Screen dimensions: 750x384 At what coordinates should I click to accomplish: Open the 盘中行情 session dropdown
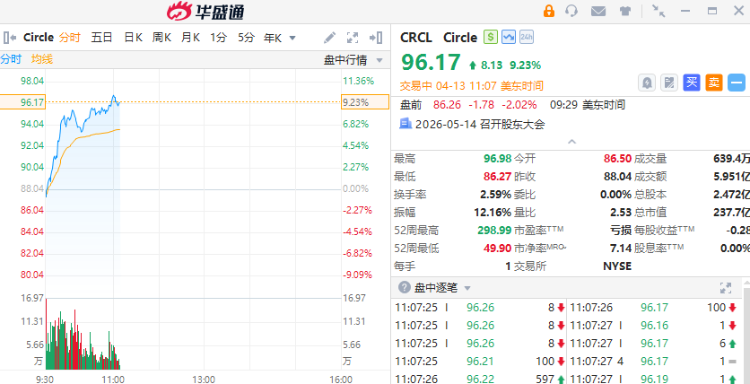(353, 60)
